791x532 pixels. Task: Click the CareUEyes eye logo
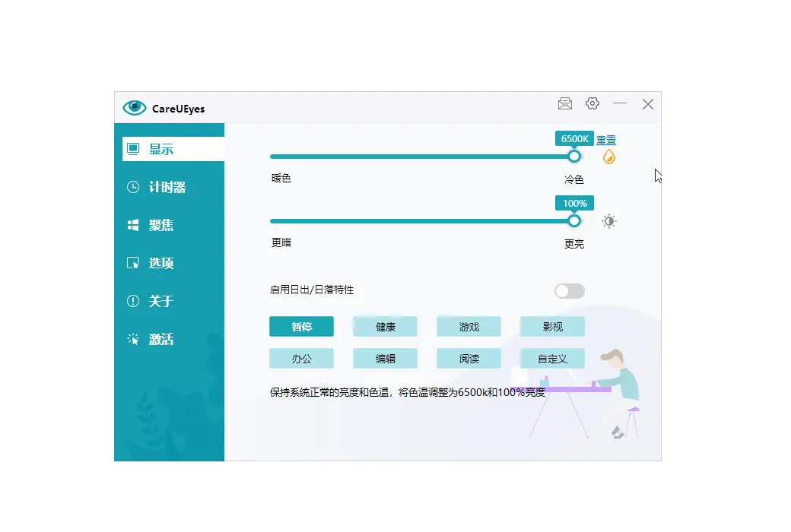(134, 107)
